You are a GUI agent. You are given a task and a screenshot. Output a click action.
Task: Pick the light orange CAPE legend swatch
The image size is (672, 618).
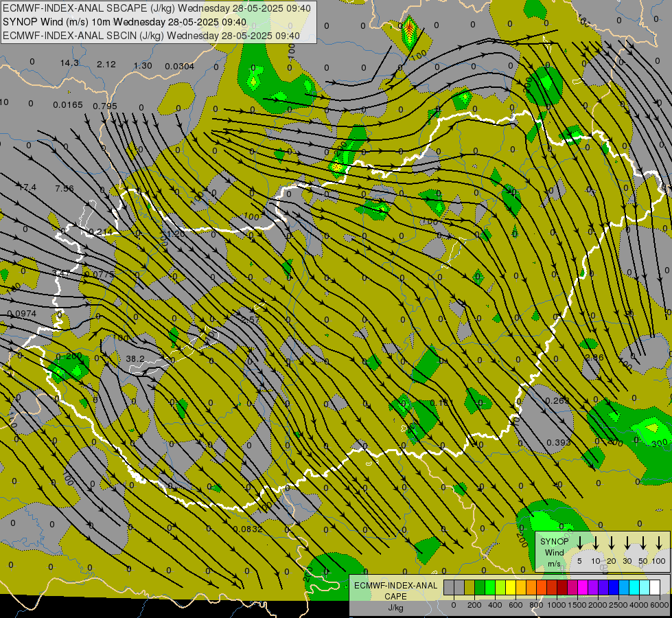(x=521, y=587)
